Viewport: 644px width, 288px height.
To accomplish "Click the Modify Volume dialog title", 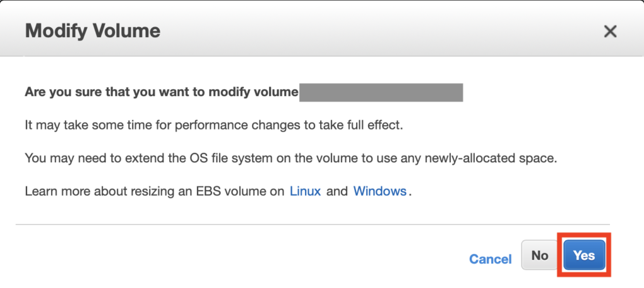I will click(93, 31).
